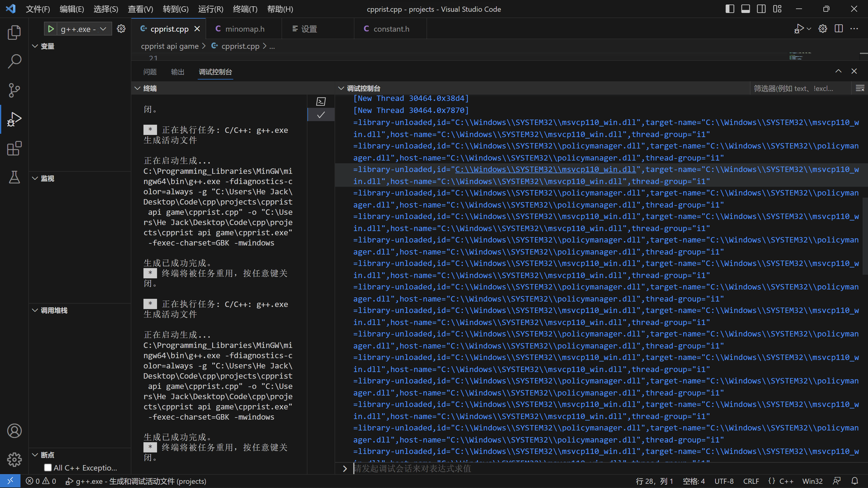Screen dimensions: 868x488
Task: Open the Search view in activity bar
Action: pos(14,61)
